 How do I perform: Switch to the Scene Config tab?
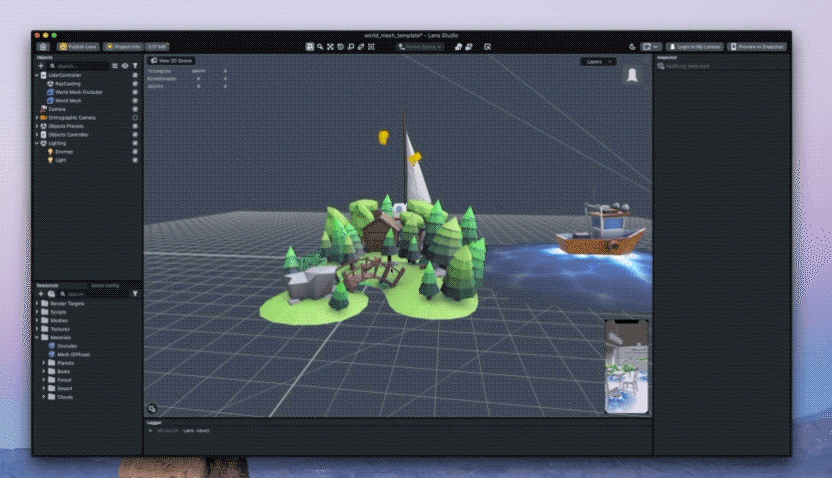(105, 285)
